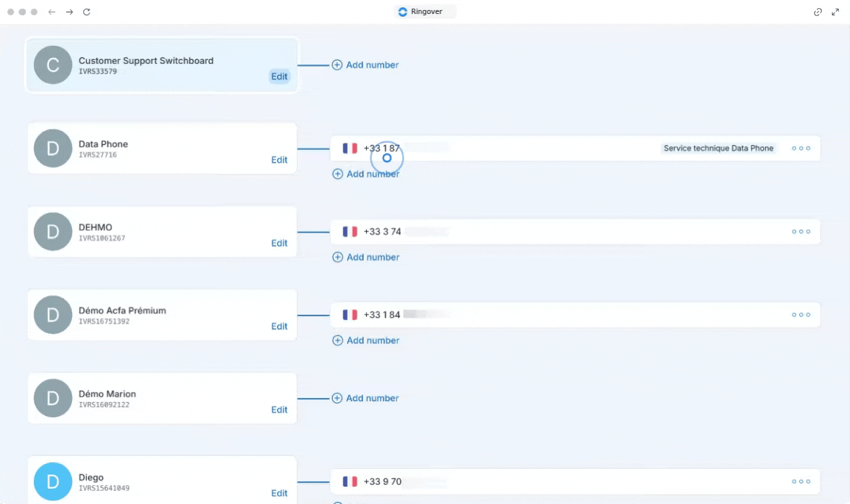Open three-dot menu for +33 1 87 number
Screen dimensions: 850x504
tap(801, 148)
